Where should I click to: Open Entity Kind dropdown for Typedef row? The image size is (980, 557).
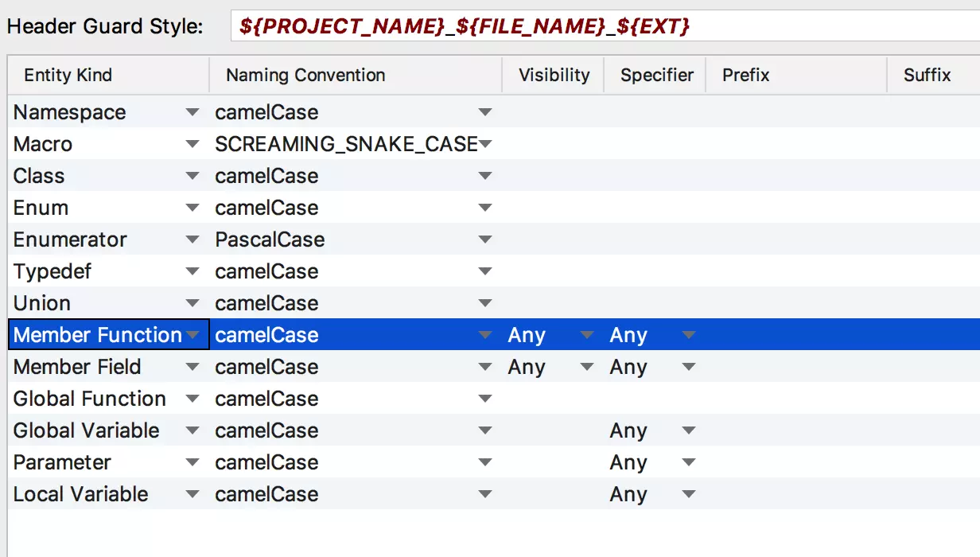(x=192, y=271)
